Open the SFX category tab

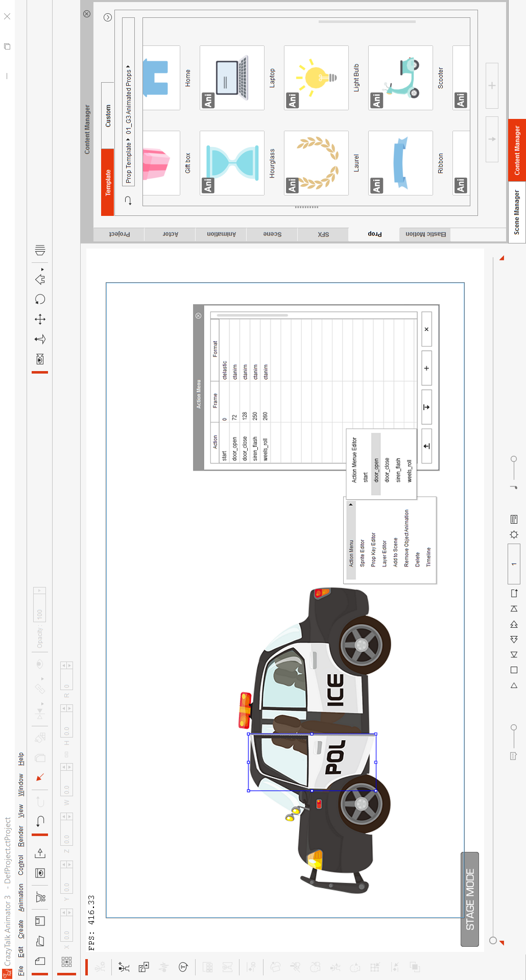coord(323,234)
